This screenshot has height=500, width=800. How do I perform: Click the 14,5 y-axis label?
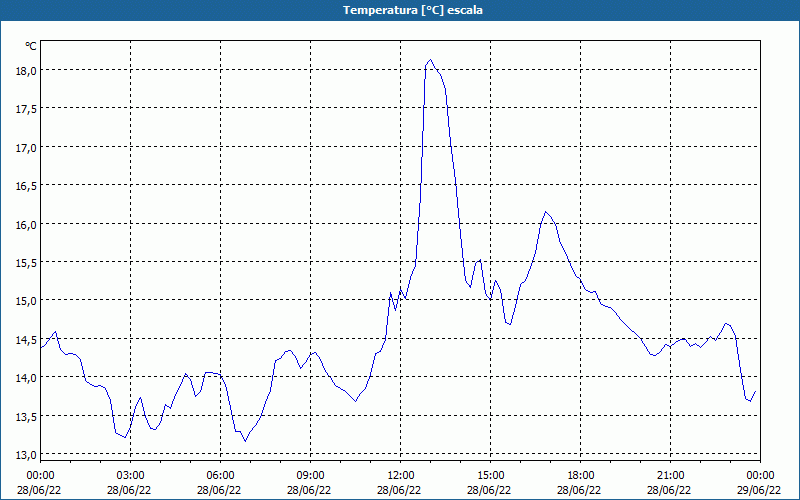27,340
